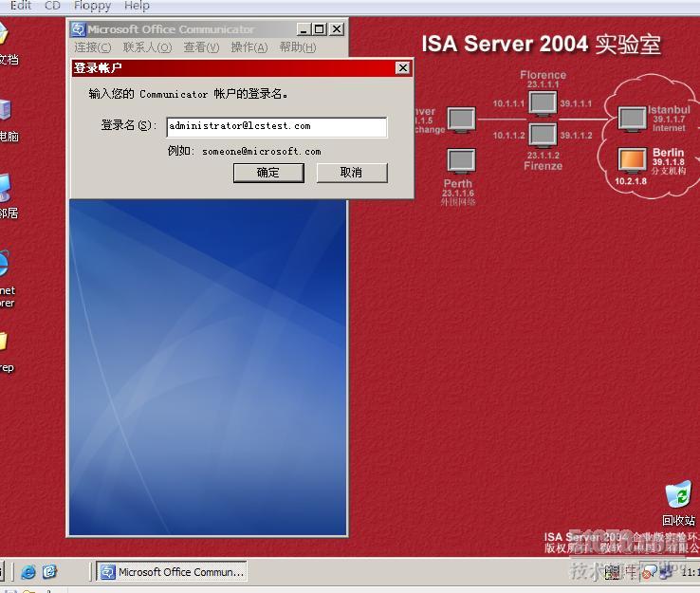The image size is (700, 593).
Task: Close the 登录帐户 dialog
Action: pyautogui.click(x=403, y=68)
